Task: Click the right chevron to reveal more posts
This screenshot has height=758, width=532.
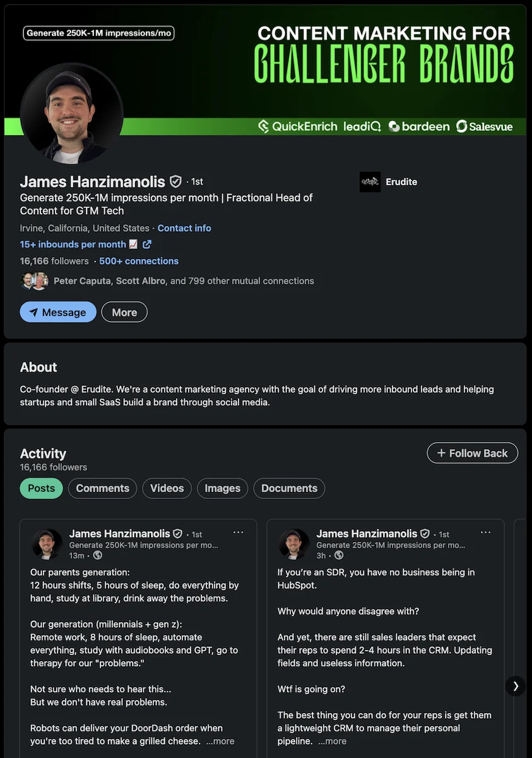Action: pyautogui.click(x=516, y=686)
